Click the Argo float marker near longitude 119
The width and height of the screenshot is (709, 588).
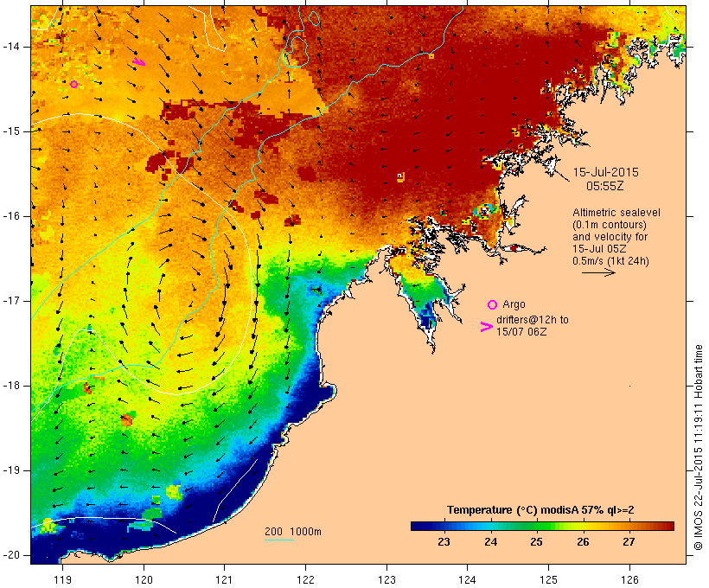(x=74, y=84)
